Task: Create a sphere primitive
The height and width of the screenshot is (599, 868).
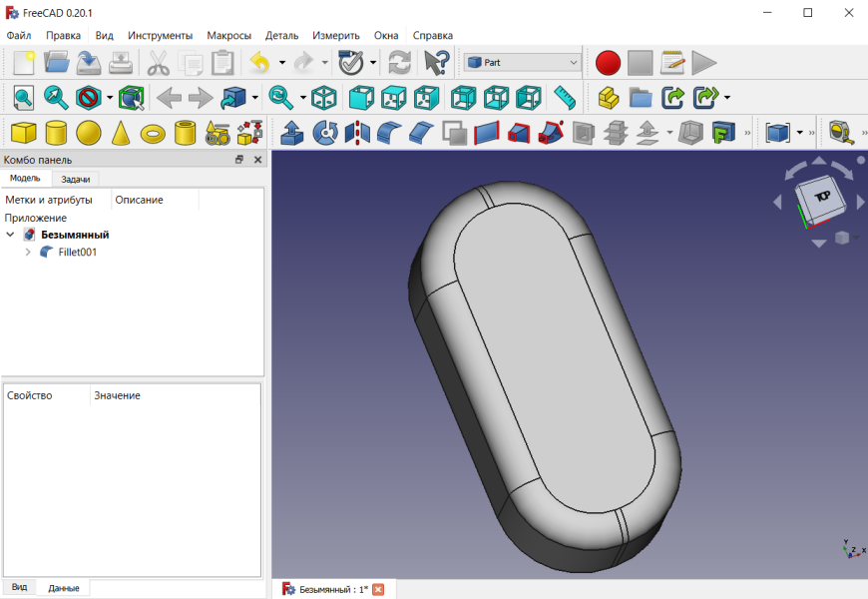Action: tap(89, 133)
